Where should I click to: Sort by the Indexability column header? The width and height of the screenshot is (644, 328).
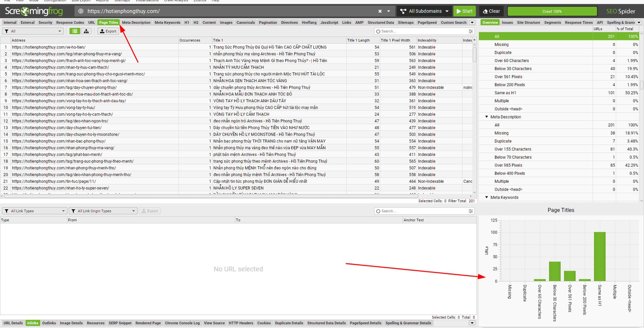pos(439,40)
